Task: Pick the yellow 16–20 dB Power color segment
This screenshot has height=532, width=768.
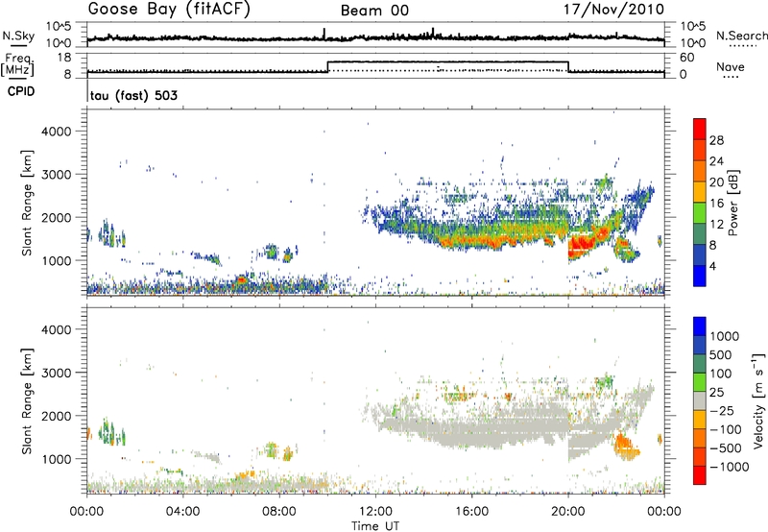Action: tap(700, 191)
